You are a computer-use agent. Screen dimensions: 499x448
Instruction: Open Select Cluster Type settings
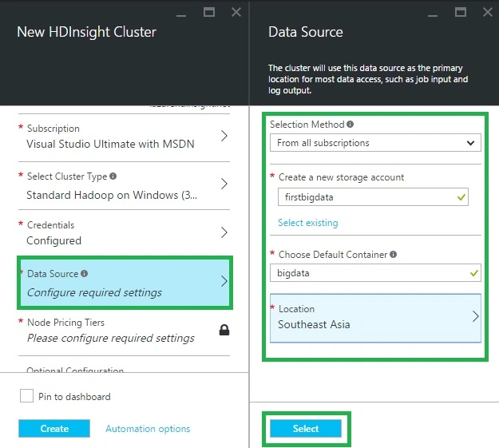click(x=124, y=185)
